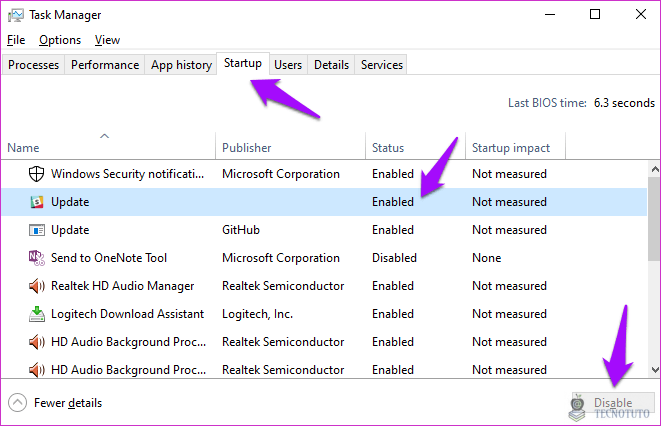Image resolution: width=661 pixels, height=426 pixels.
Task: Click the Task Manager app icon in title bar
Action: [x=16, y=15]
